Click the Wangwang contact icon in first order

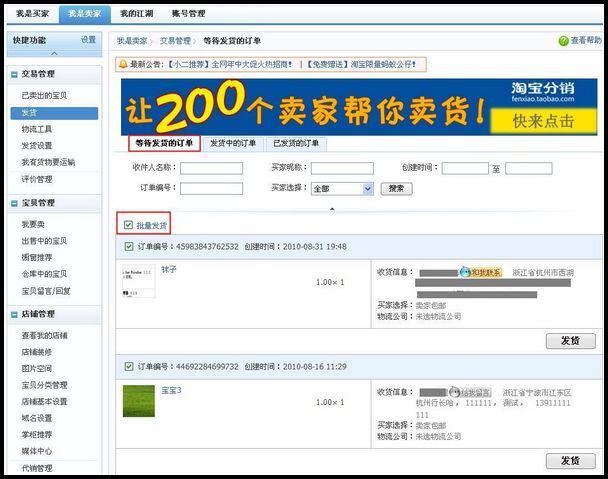click(x=465, y=272)
